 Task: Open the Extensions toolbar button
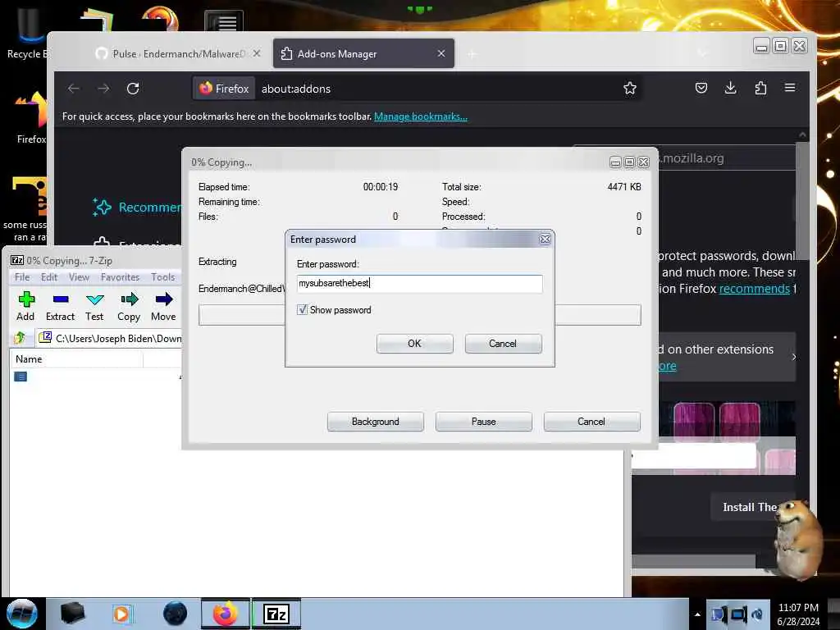point(760,88)
